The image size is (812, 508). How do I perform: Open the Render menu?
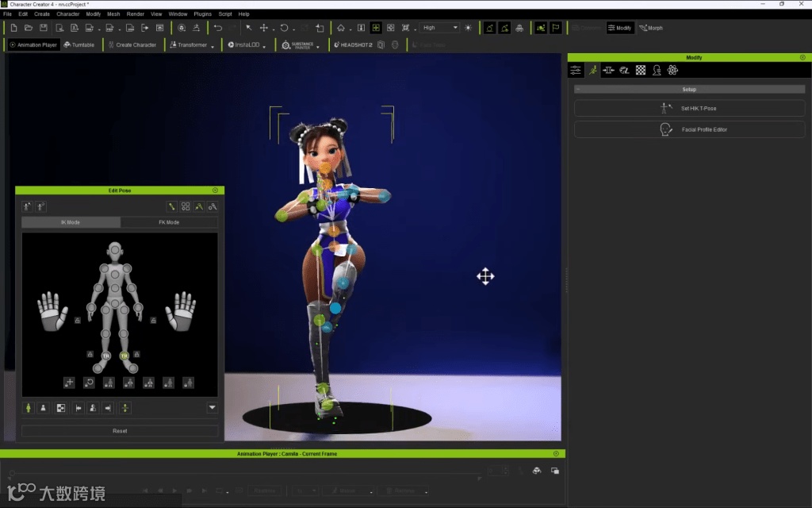[136, 14]
